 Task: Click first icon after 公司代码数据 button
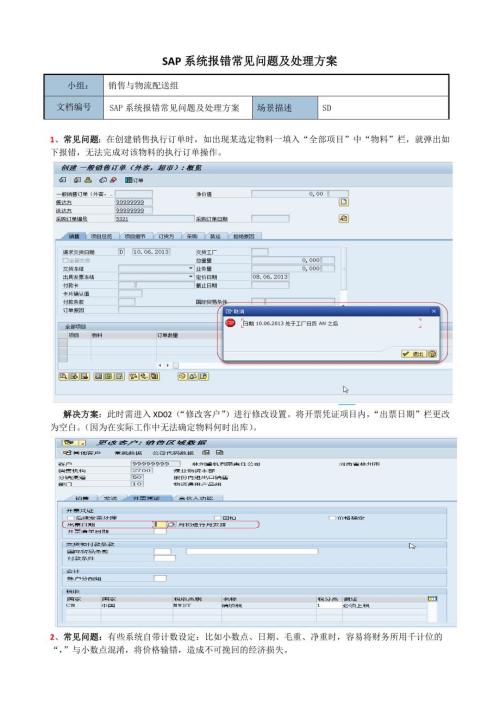(206, 452)
